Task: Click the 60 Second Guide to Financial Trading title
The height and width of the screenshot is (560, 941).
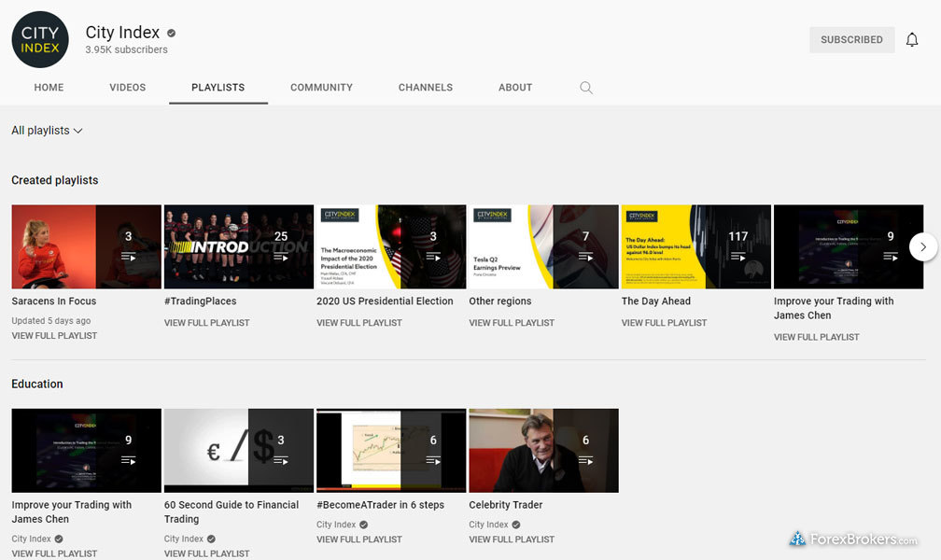Action: pos(232,512)
